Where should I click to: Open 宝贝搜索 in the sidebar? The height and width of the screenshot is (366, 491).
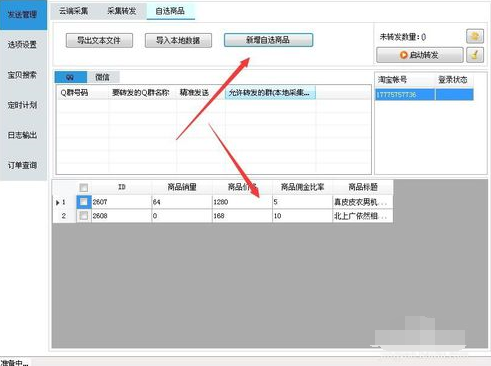(23, 75)
